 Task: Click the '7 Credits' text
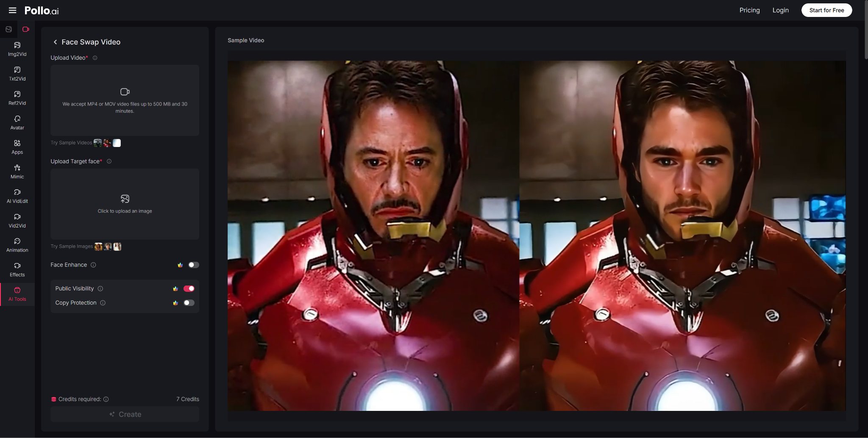click(188, 399)
